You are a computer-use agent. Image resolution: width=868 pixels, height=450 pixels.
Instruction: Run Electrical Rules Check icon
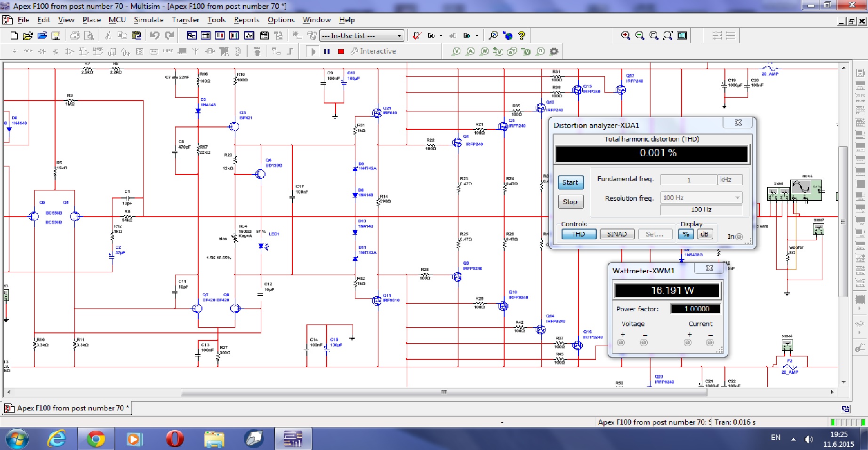(417, 36)
